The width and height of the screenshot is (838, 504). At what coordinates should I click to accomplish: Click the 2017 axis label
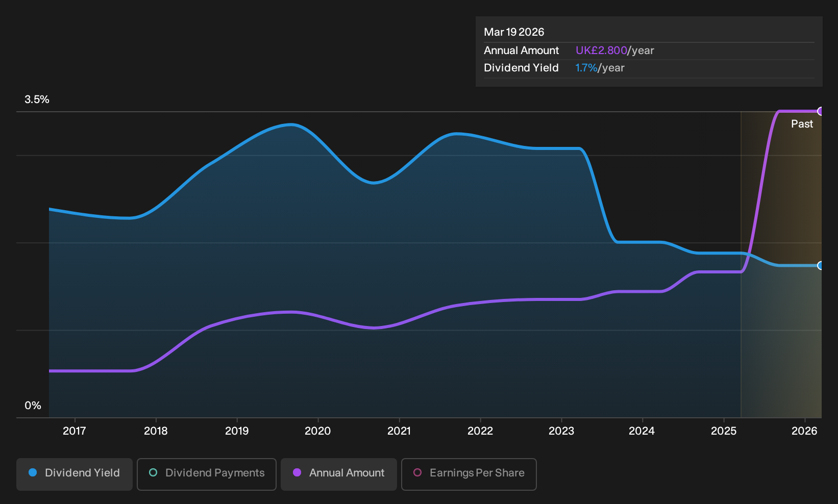pos(75,431)
